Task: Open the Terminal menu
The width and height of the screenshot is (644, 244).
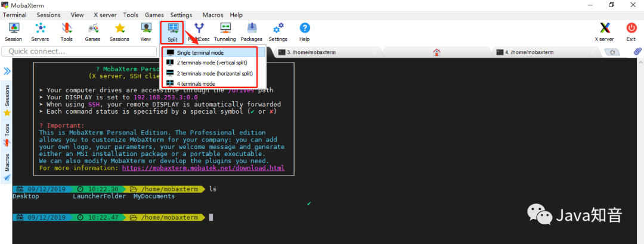Action: point(14,15)
